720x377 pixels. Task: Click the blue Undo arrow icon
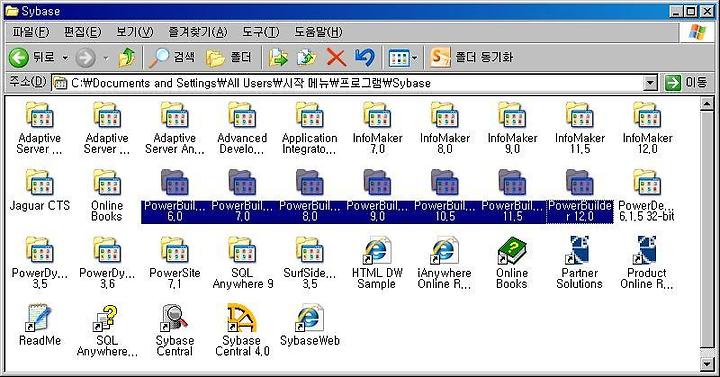coord(365,58)
